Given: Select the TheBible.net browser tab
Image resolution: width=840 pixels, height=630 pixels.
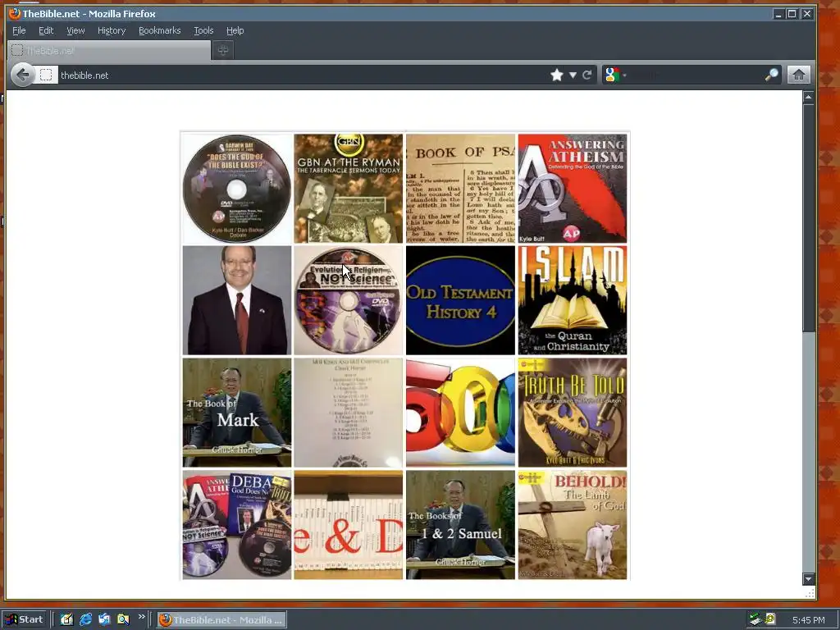Looking at the screenshot, I should [x=109, y=50].
